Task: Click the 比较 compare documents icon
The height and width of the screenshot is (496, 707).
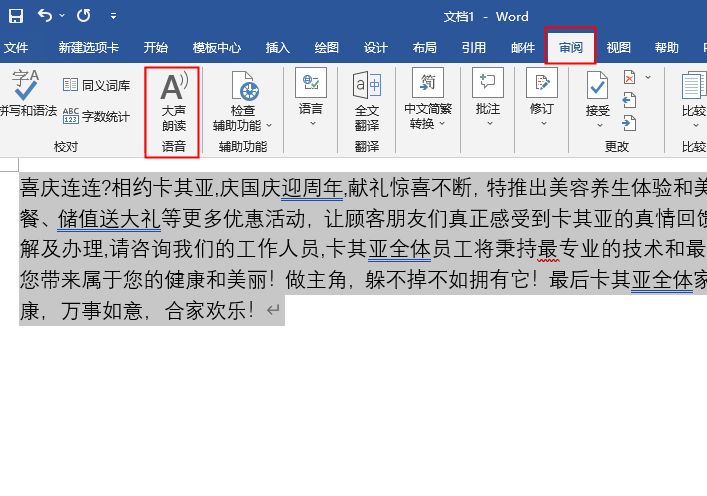Action: pyautogui.click(x=693, y=86)
